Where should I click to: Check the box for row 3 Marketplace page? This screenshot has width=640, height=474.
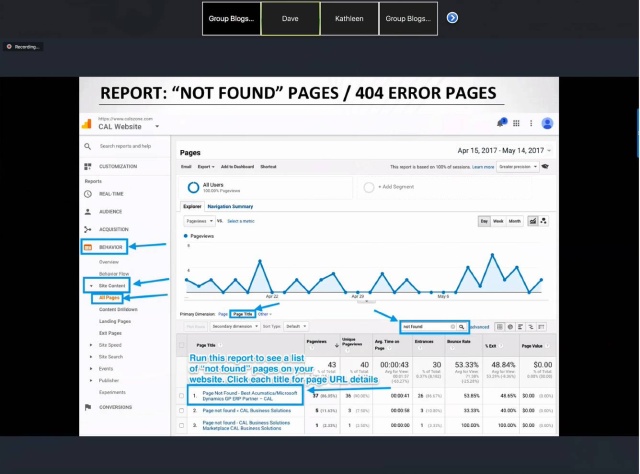pos(182,425)
